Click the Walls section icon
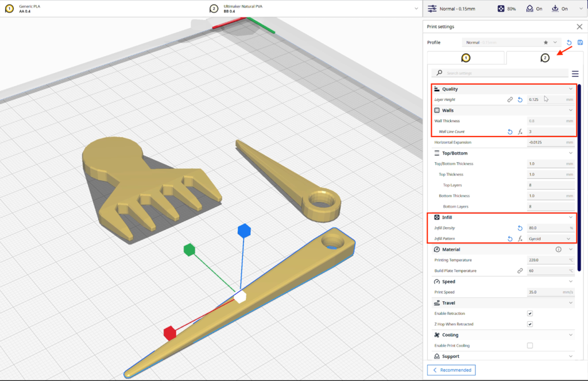 pyautogui.click(x=437, y=110)
